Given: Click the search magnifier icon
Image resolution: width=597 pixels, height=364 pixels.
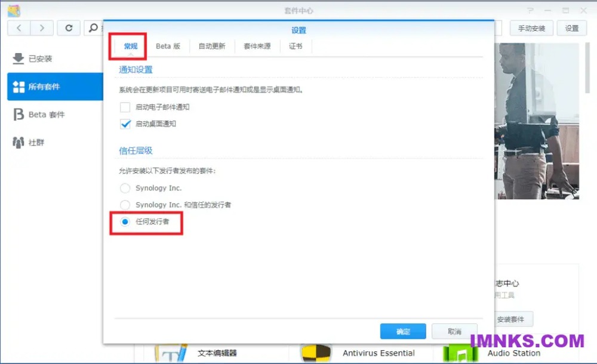Looking at the screenshot, I should pyautogui.click(x=93, y=28).
